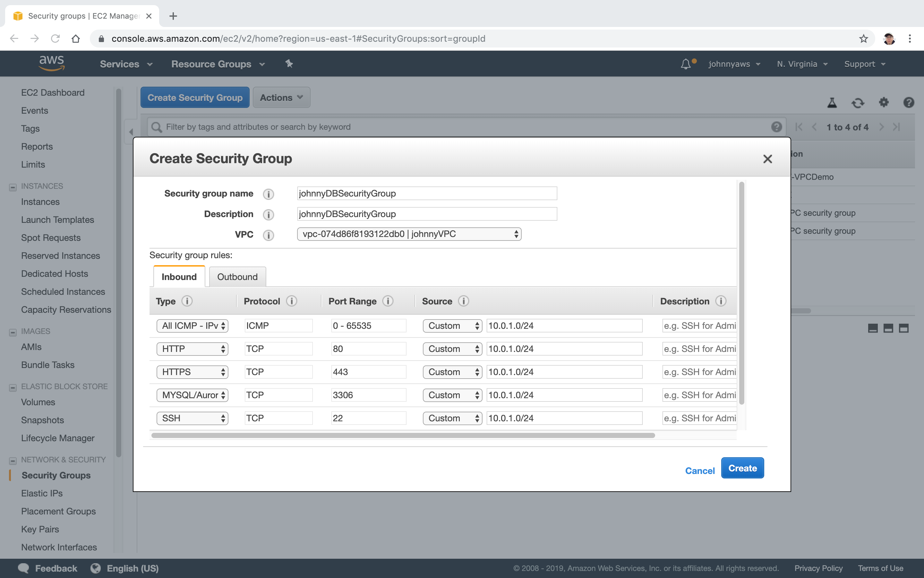Image resolution: width=924 pixels, height=578 pixels.
Task: Refresh the security groups list
Action: 858,102
